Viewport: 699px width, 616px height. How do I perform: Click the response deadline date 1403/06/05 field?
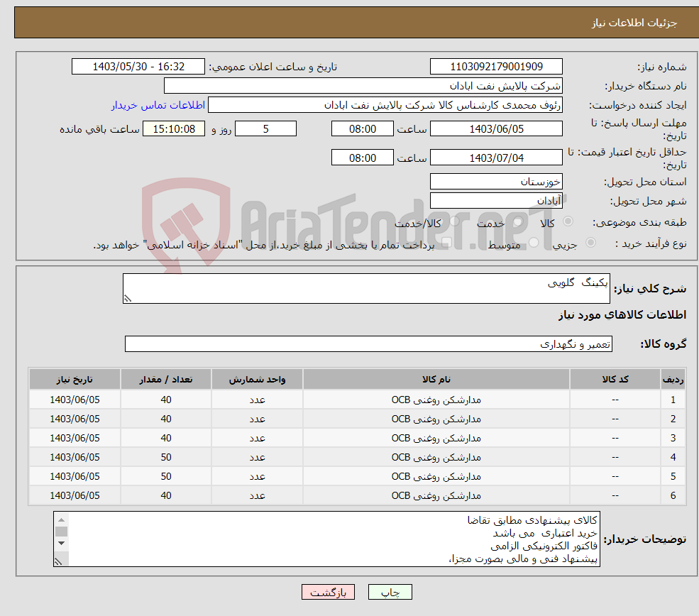496,129
